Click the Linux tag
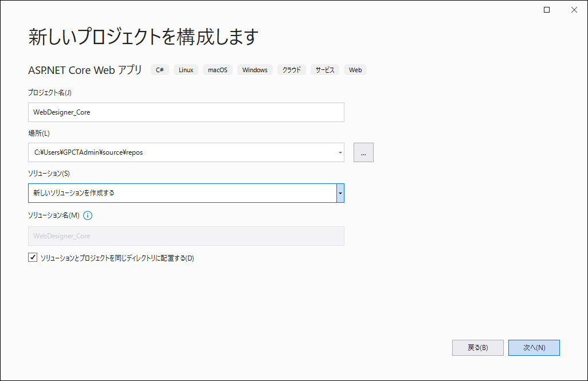The image size is (588, 381). pos(186,70)
